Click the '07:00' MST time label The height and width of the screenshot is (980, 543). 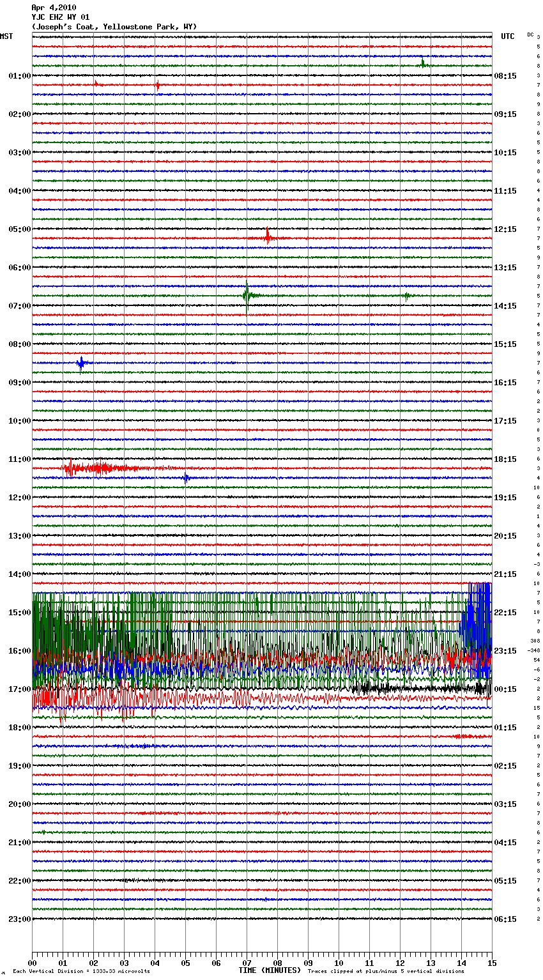[x=20, y=306]
